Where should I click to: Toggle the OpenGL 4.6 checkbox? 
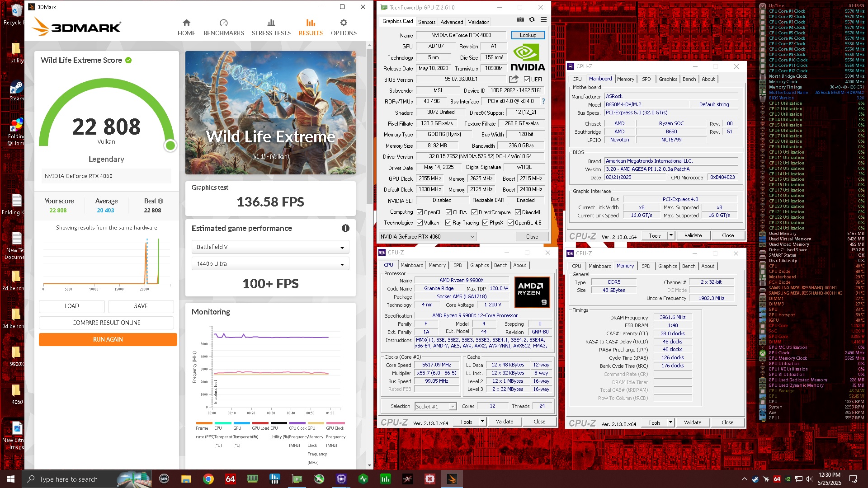click(x=510, y=223)
